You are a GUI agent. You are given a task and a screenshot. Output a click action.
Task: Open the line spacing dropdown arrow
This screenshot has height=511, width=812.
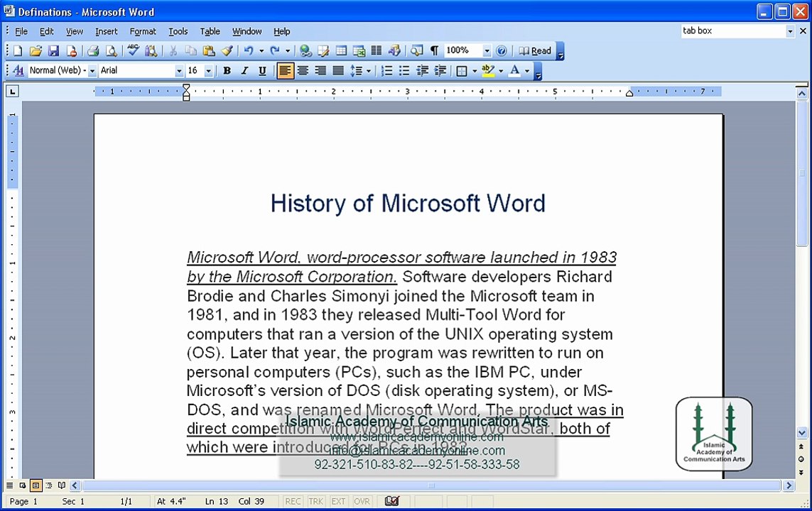(x=369, y=70)
